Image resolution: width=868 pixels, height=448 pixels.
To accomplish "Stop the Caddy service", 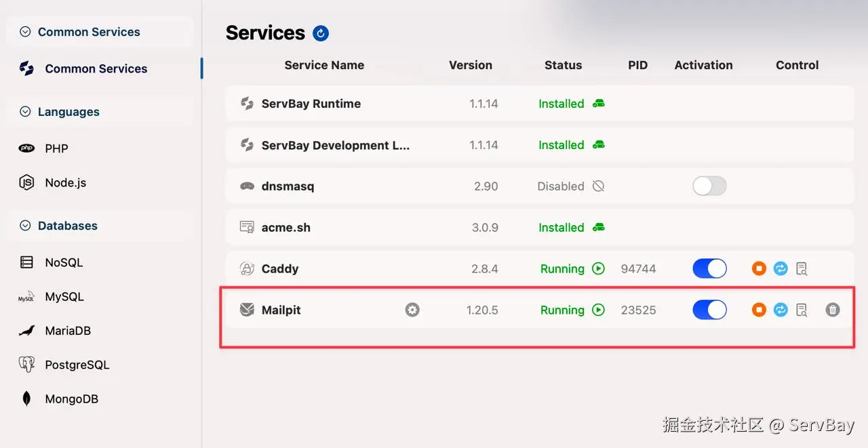I will click(x=759, y=268).
